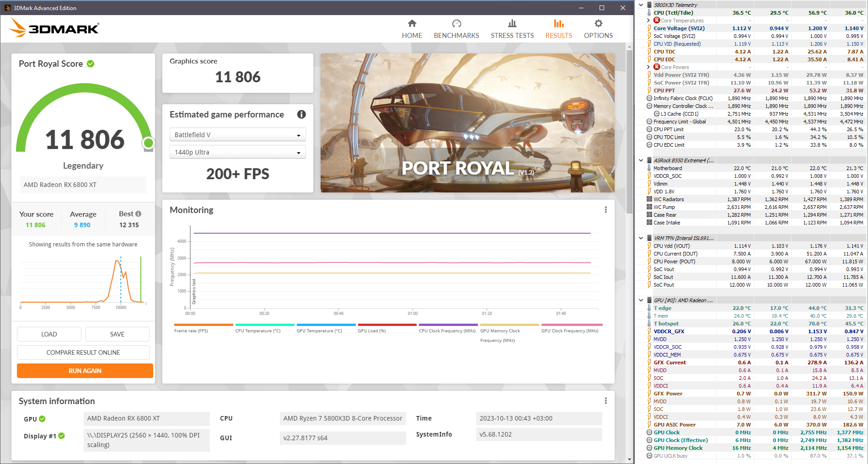868x464 pixels.
Task: Collapse the VRM TFN Intersil sensor group
Action: 641,238
